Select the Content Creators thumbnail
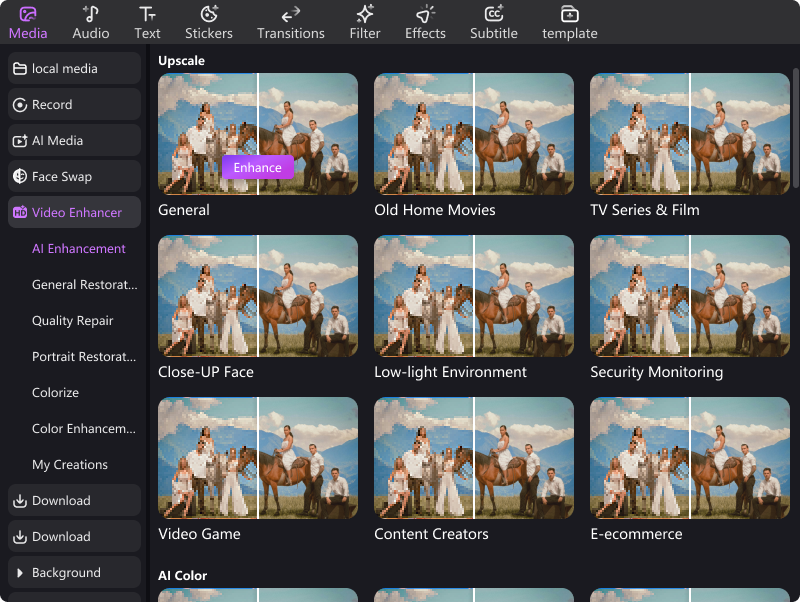The height and width of the screenshot is (602, 800). point(474,458)
